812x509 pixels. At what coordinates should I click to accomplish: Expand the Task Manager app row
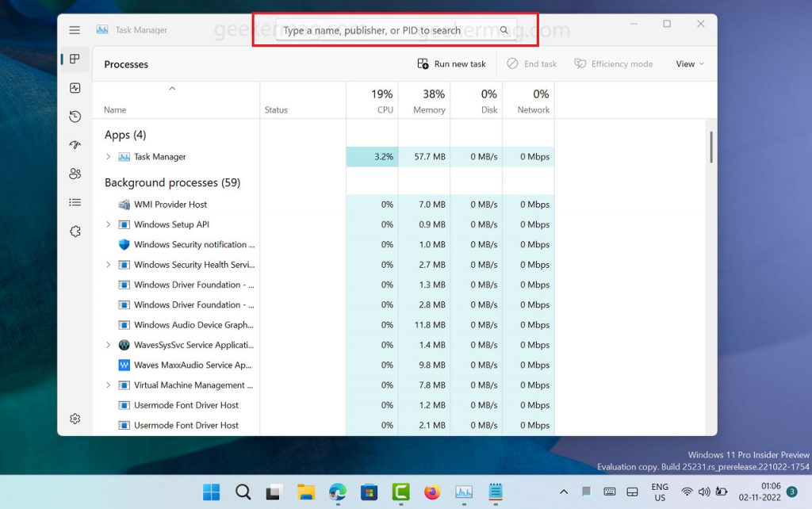click(x=108, y=156)
